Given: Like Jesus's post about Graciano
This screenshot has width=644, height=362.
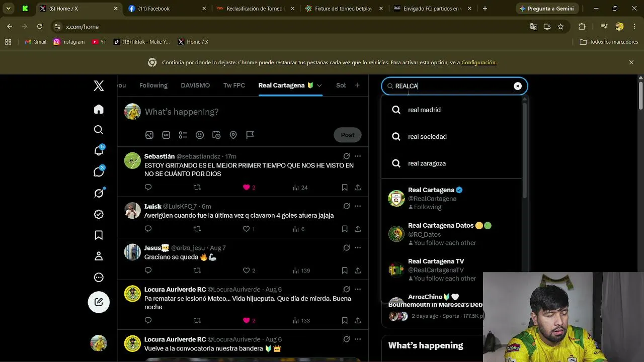Looking at the screenshot, I should click(247, 270).
